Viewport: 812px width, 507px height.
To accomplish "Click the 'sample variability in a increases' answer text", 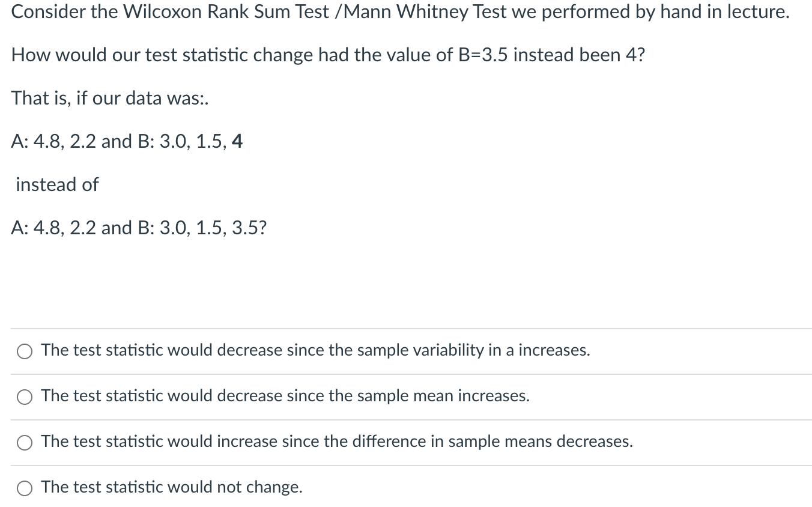I will (x=315, y=350).
